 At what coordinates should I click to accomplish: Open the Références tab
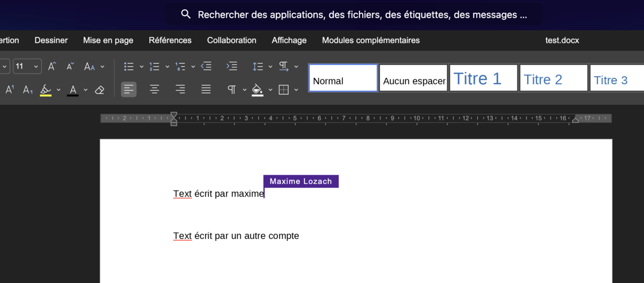click(170, 40)
